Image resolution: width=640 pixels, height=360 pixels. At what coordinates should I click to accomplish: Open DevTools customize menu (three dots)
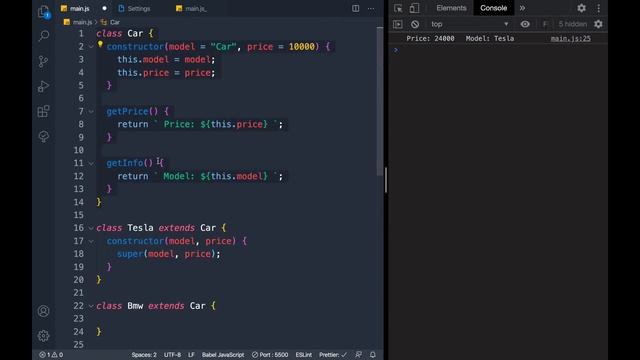click(x=599, y=8)
